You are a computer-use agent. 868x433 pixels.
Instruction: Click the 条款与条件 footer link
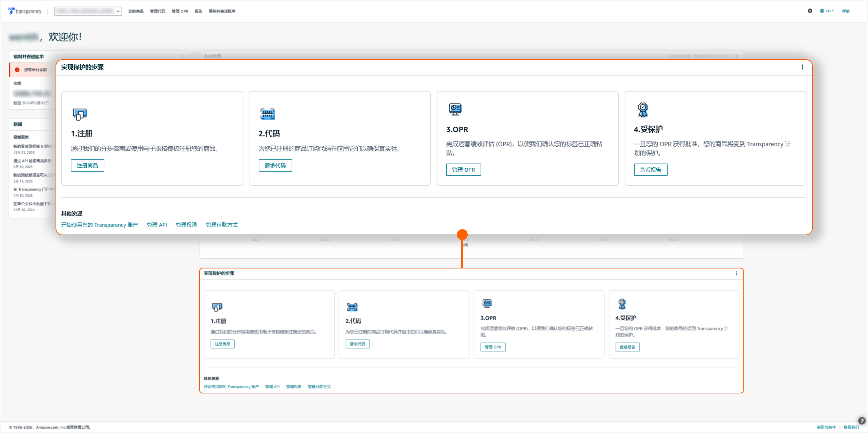(826, 427)
